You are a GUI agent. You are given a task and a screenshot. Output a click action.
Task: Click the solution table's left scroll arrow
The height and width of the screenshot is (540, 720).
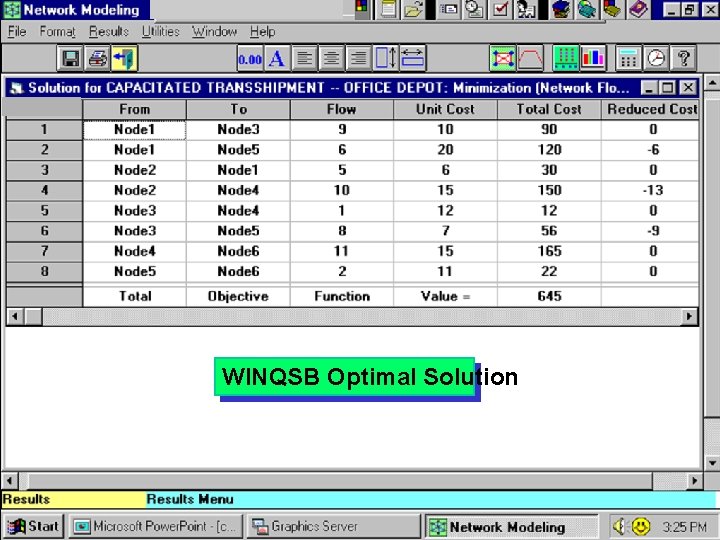pyautogui.click(x=15, y=316)
